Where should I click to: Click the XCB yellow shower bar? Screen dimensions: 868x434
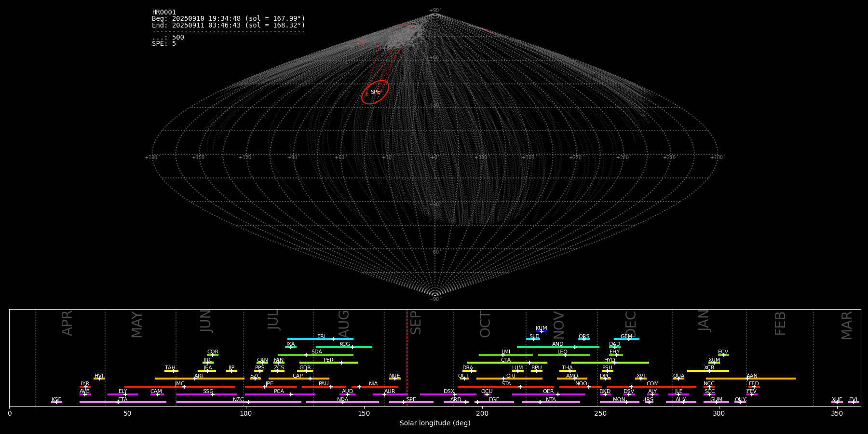[708, 371]
